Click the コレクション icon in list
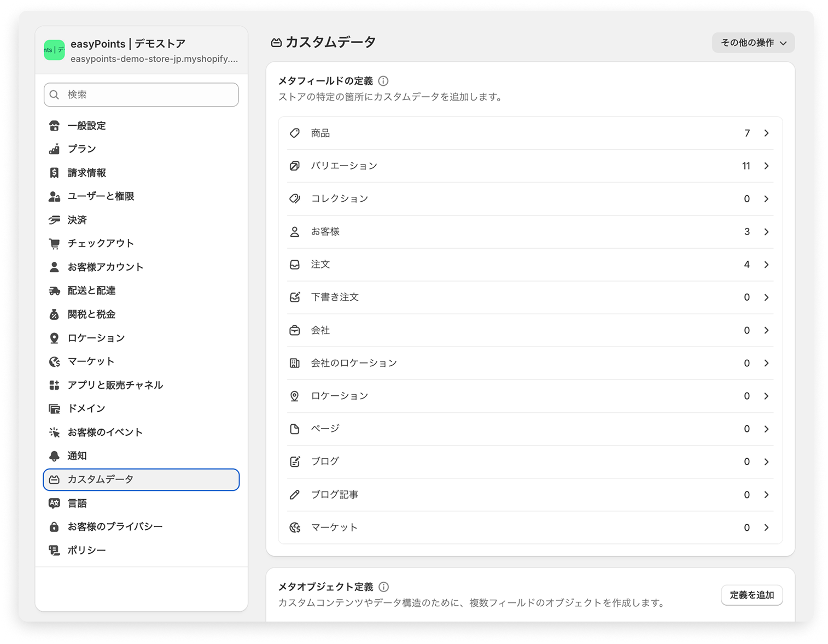 tap(295, 198)
